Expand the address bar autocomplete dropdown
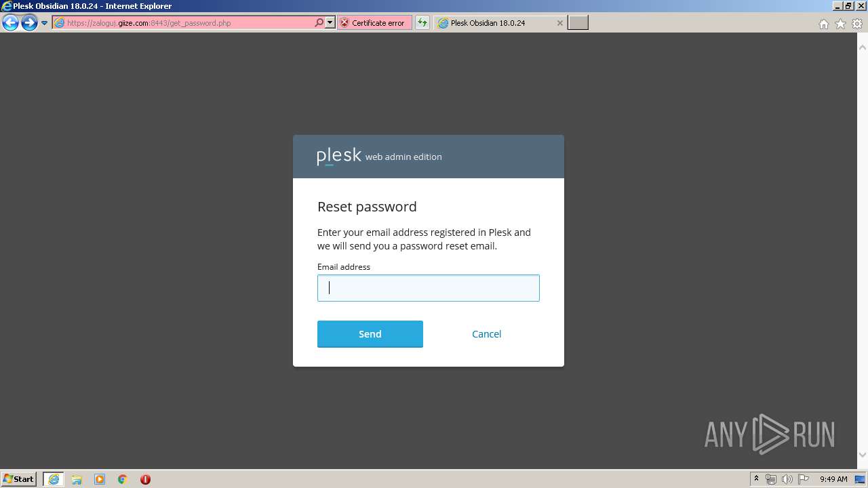Viewport: 868px width, 488px height. coord(330,22)
